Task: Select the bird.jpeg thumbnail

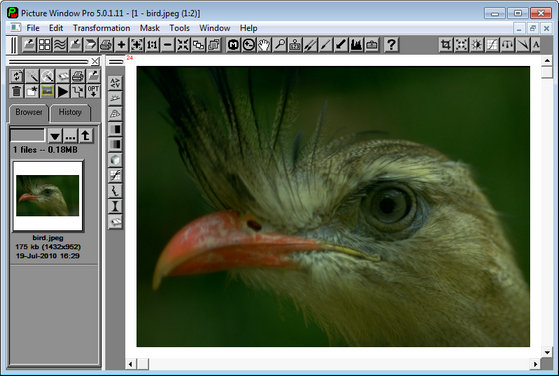Action: coord(48,196)
